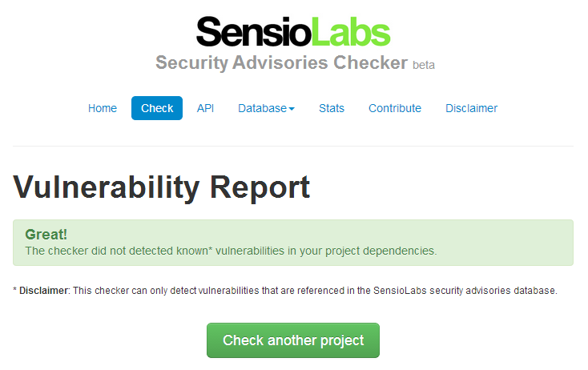Click the Great! success alert heading
The image size is (588, 370).
[x=46, y=235]
